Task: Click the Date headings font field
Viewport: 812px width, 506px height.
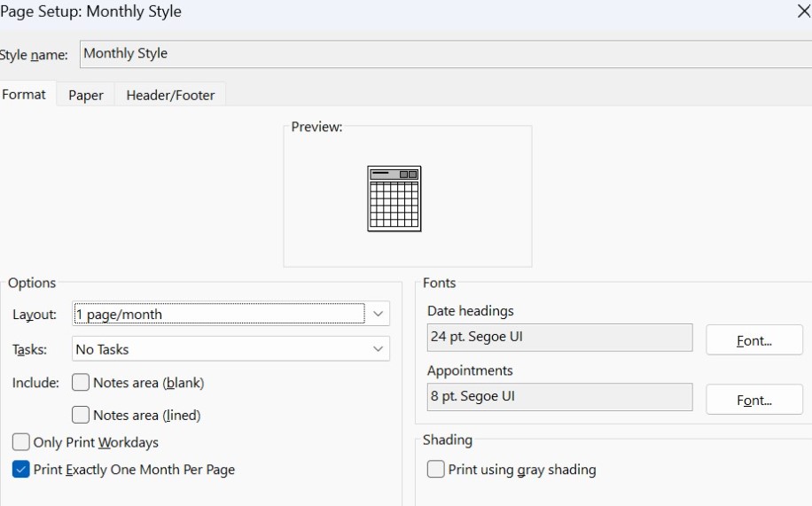Action: [559, 337]
